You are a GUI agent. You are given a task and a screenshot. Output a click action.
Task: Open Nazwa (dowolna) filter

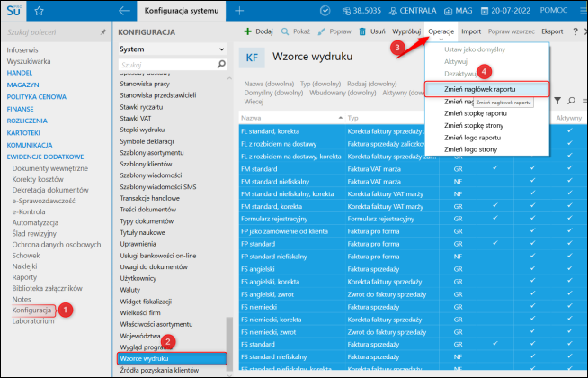pos(269,84)
